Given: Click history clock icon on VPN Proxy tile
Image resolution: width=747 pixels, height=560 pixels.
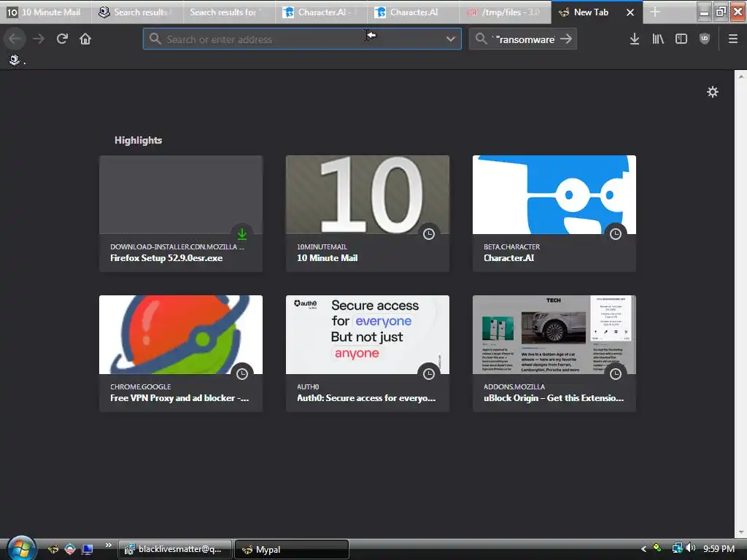Looking at the screenshot, I should click(242, 374).
